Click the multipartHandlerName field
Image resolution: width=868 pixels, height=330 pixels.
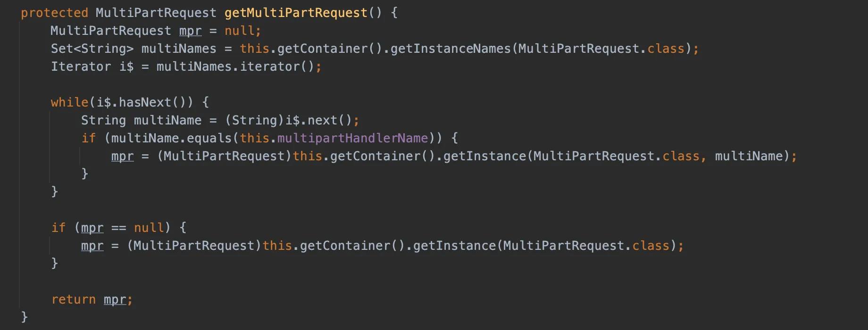pyautogui.click(x=352, y=138)
